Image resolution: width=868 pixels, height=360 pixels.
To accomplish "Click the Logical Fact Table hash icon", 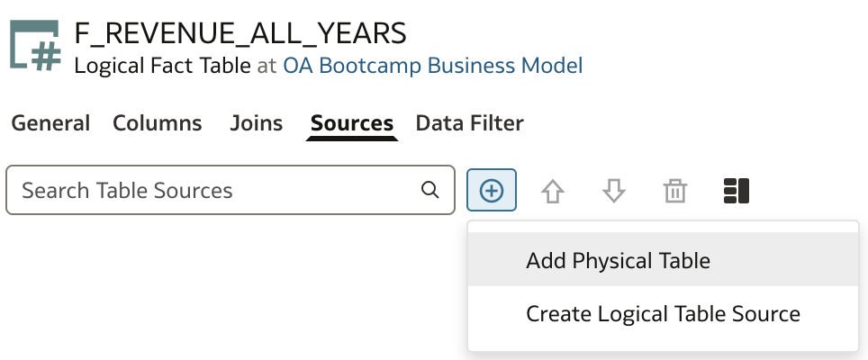I will [x=34, y=45].
